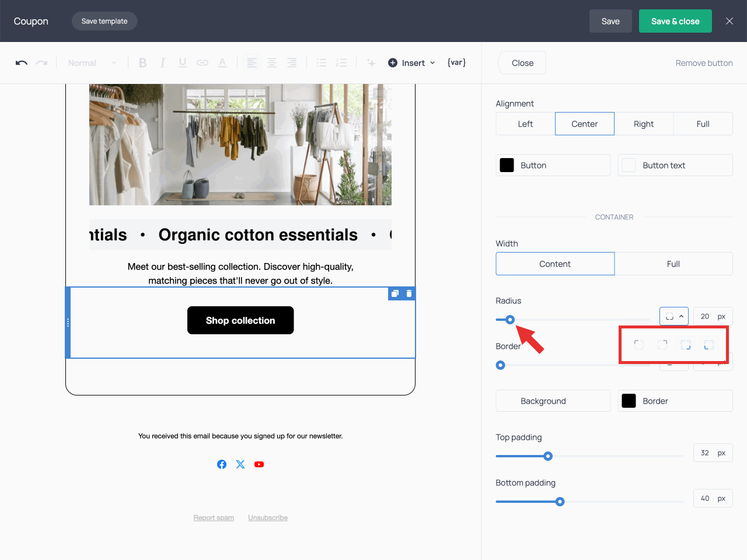
Task: Click the Facebook icon in the email footer
Action: point(222,464)
